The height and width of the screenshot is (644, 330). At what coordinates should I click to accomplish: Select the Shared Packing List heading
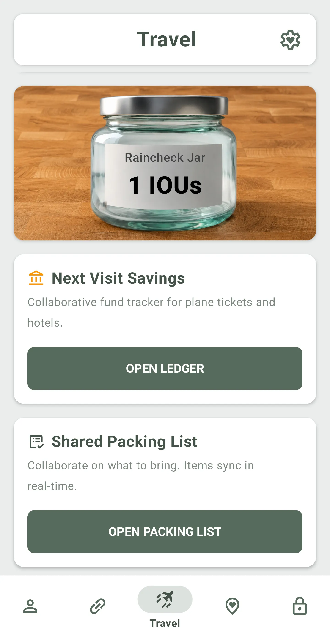tap(124, 442)
